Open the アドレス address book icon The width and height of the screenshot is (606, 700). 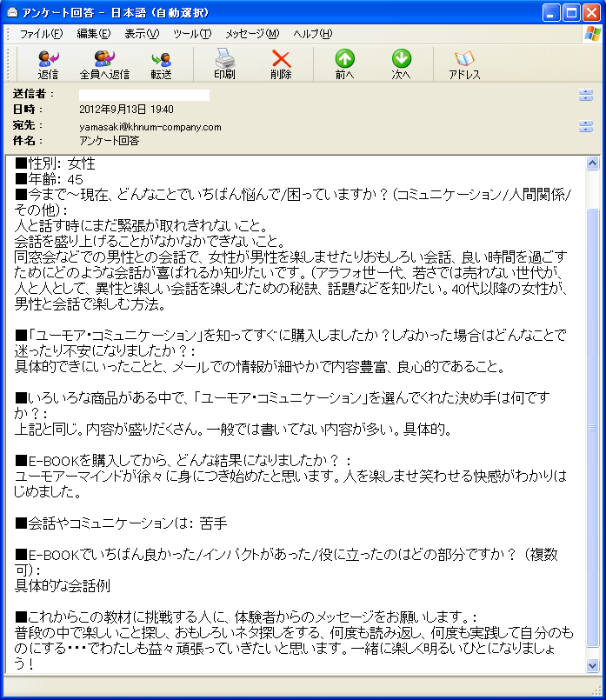pos(464,64)
